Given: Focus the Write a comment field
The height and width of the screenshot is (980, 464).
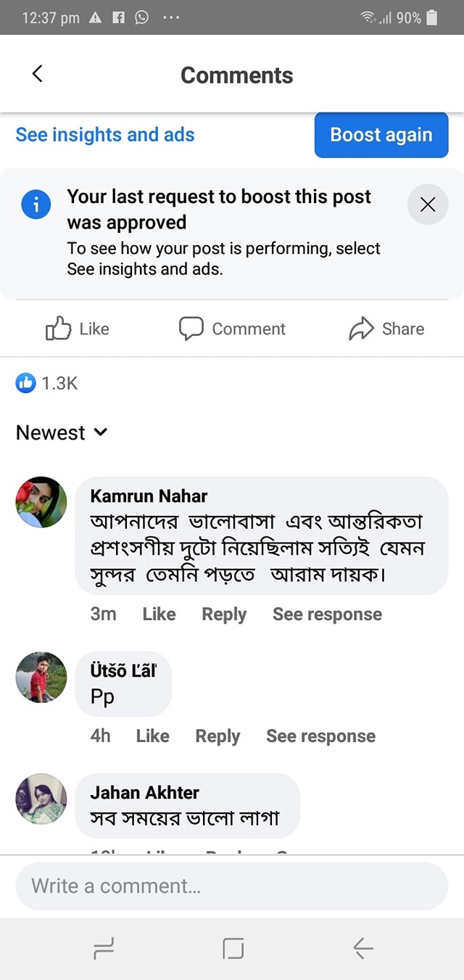Looking at the screenshot, I should (232, 886).
